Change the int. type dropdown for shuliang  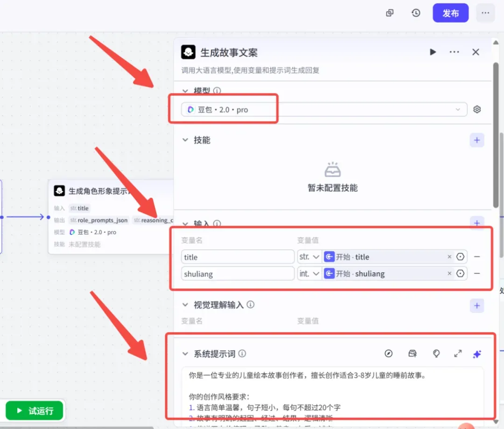click(x=309, y=274)
